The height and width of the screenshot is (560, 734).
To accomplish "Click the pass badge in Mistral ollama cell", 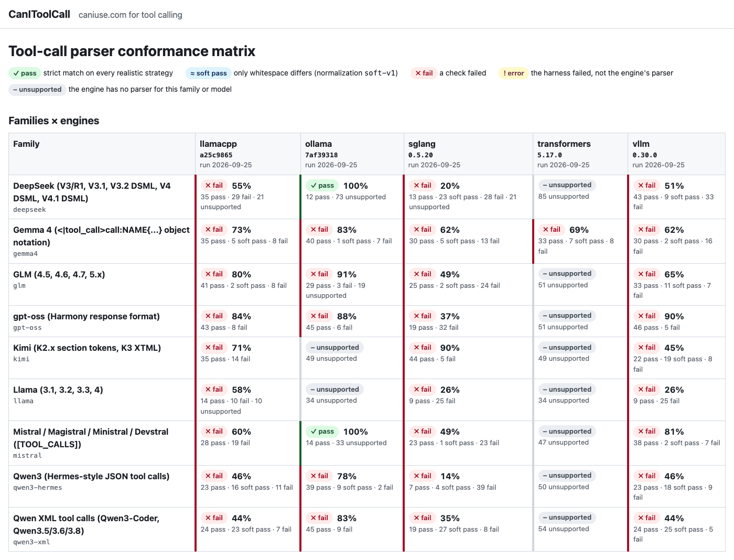I will click(x=322, y=432).
